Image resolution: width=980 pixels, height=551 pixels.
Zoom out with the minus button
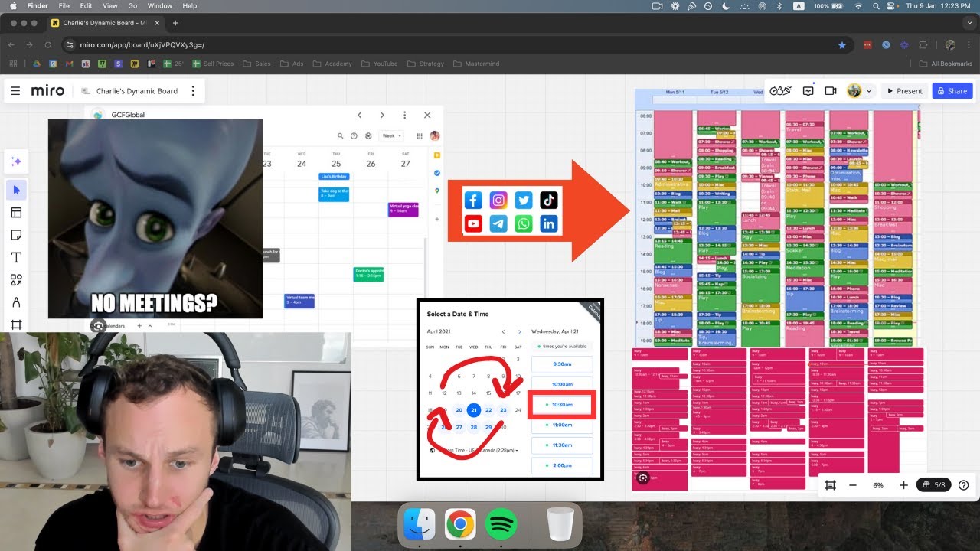click(852, 485)
